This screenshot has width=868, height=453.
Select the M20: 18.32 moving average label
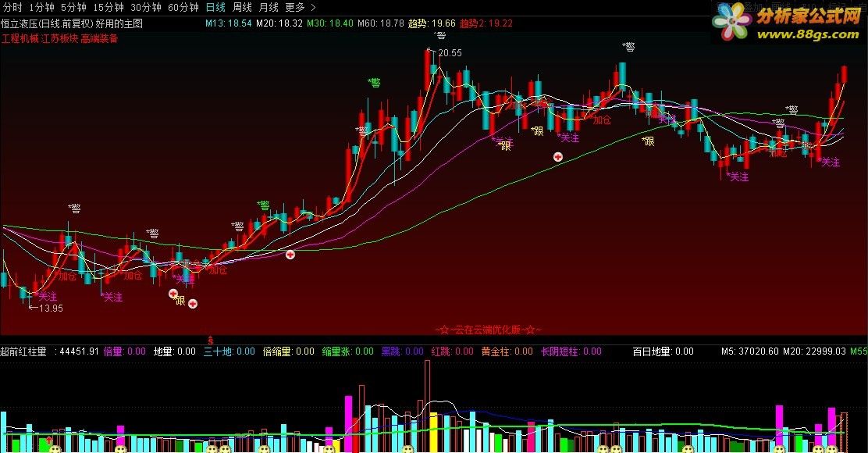pyautogui.click(x=279, y=23)
